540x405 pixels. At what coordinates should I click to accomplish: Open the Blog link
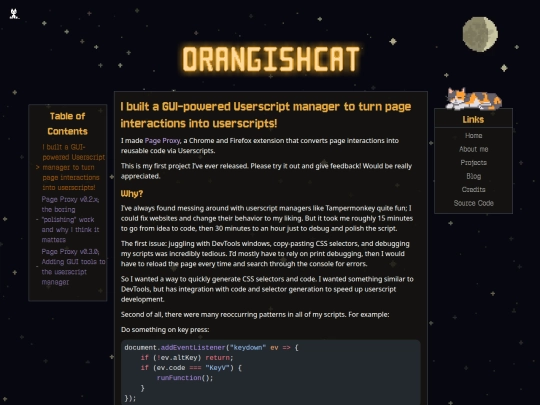click(x=474, y=176)
